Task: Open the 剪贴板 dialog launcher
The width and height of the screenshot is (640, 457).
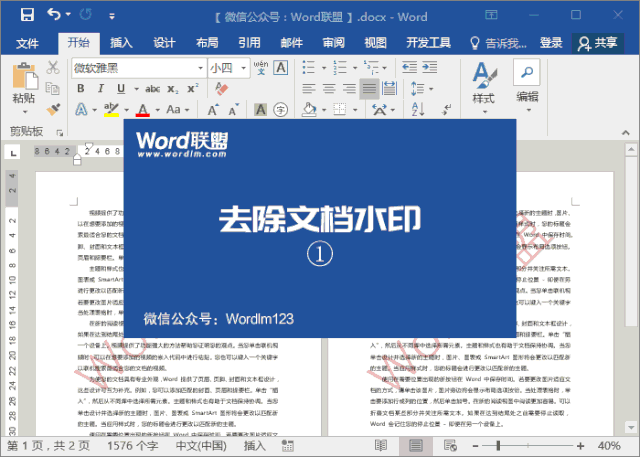Action: point(60,133)
